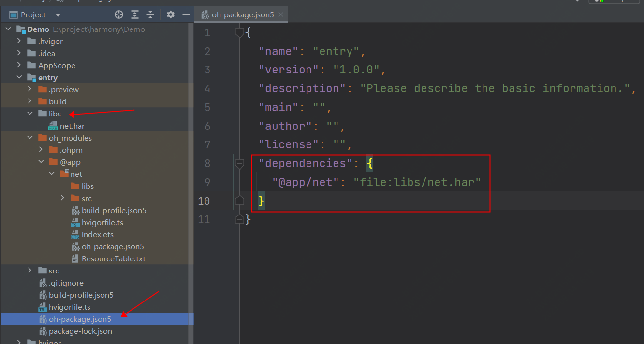Click the Select Opened File locate icon
This screenshot has height=344, width=644.
tap(119, 14)
